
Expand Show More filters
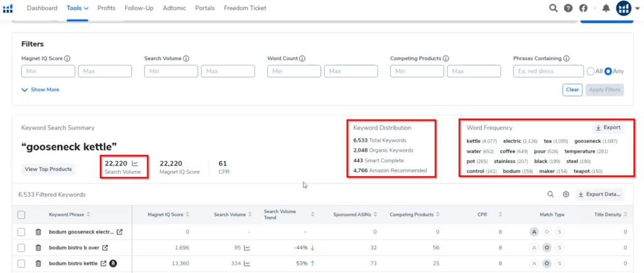click(40, 89)
